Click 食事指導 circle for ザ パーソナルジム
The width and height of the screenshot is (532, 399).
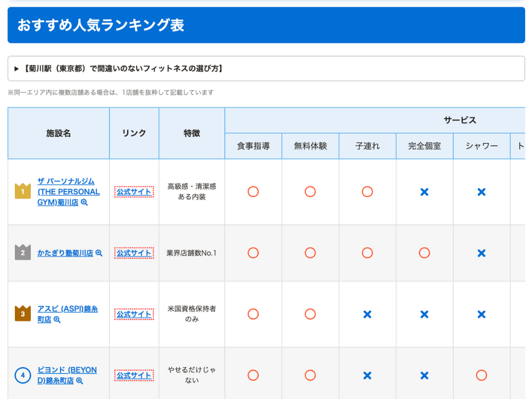point(253,192)
